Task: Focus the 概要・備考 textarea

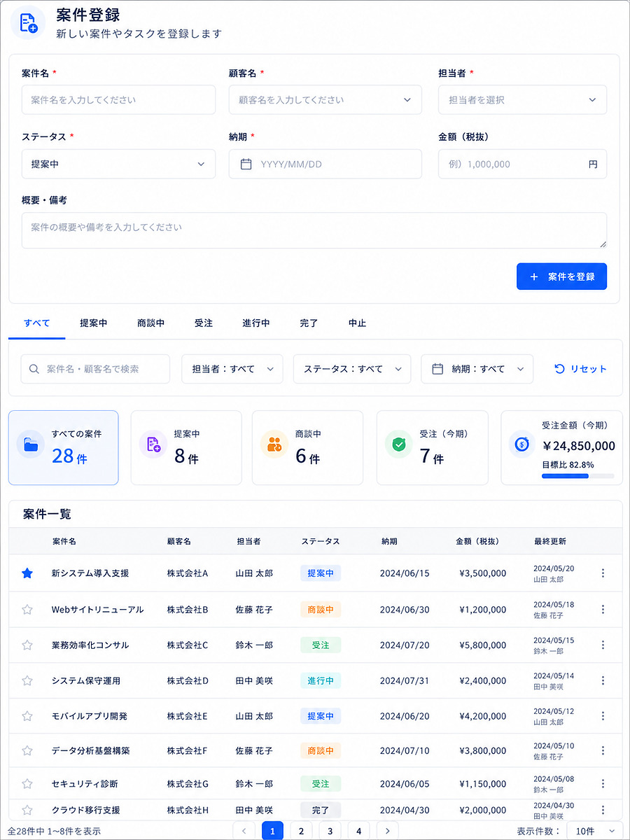Action: pos(314,230)
